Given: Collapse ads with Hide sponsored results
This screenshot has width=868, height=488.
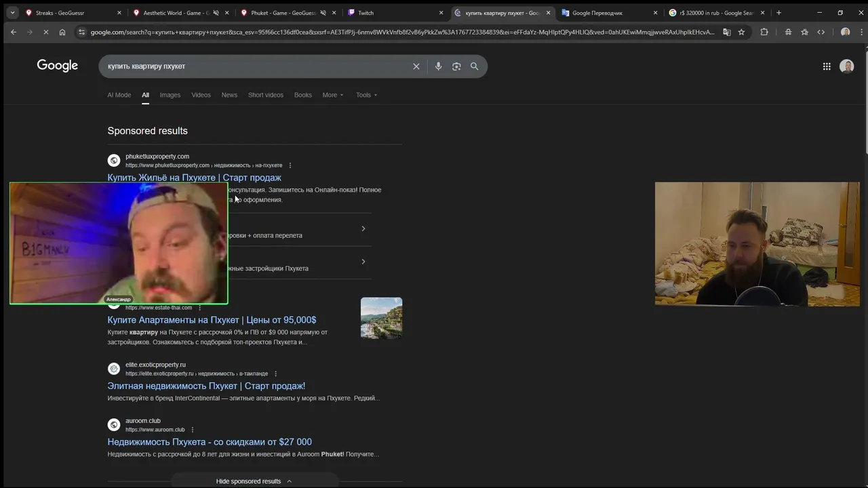Looking at the screenshot, I should coord(254,481).
